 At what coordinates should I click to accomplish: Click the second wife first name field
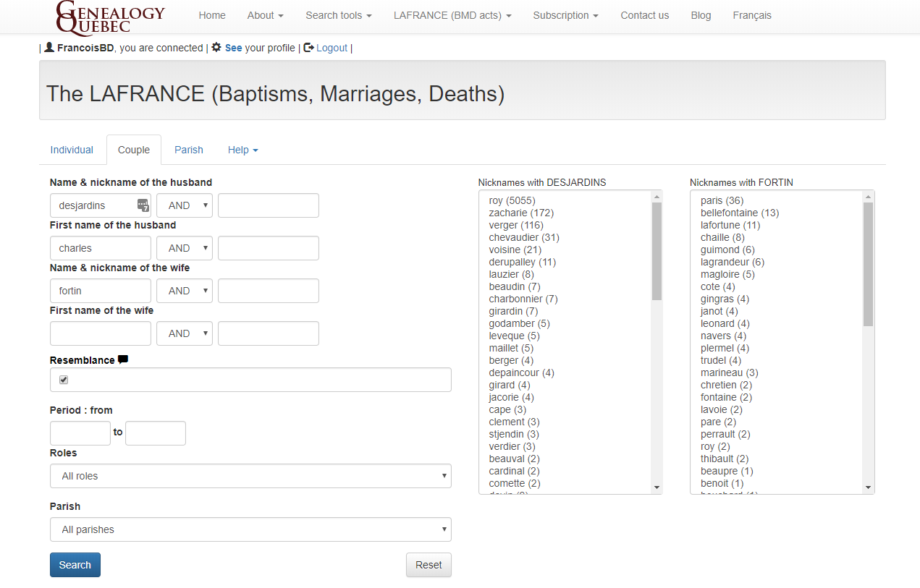pyautogui.click(x=269, y=333)
